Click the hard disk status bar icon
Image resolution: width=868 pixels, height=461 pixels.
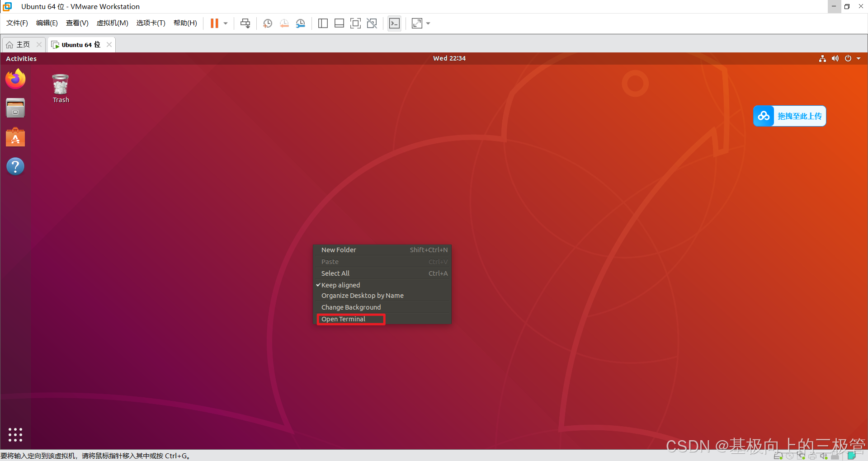778,456
